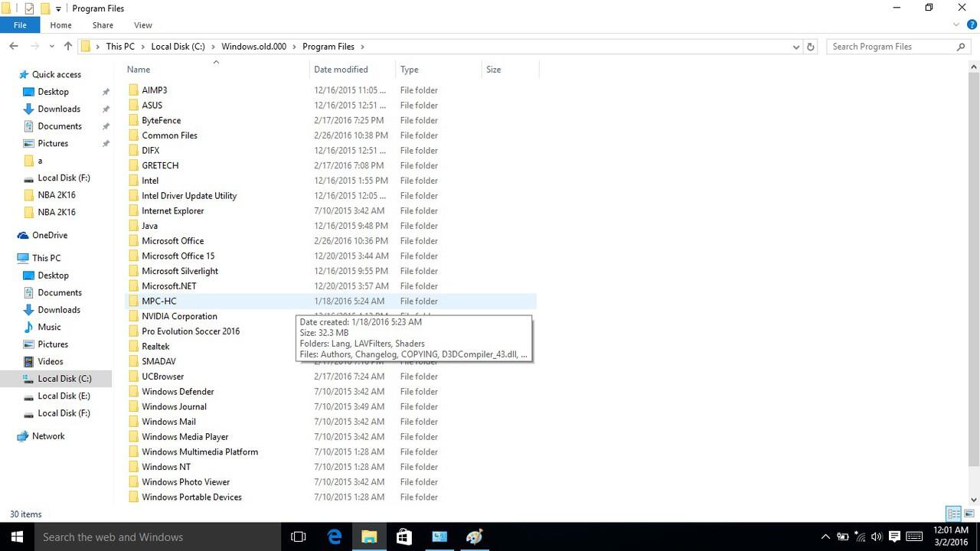Select Local Disk (C:) in navigation pane
The image size is (980, 551).
[64, 379]
